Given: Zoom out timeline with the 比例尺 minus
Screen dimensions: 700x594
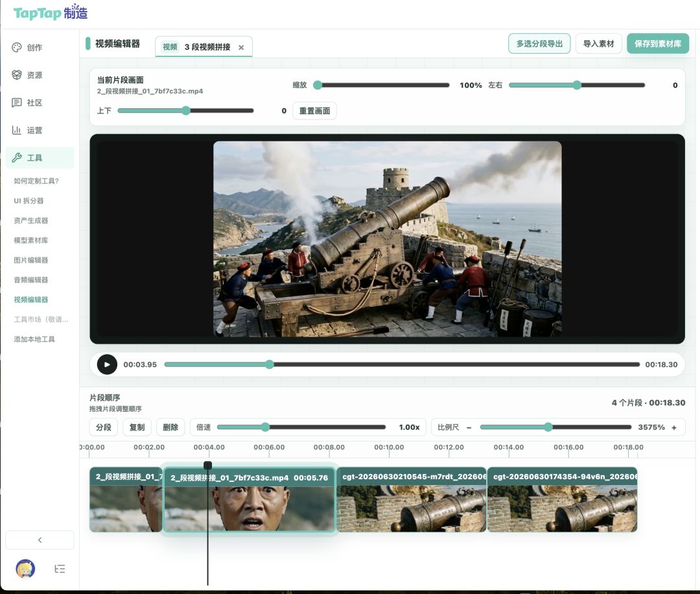Looking at the screenshot, I should pyautogui.click(x=469, y=427).
